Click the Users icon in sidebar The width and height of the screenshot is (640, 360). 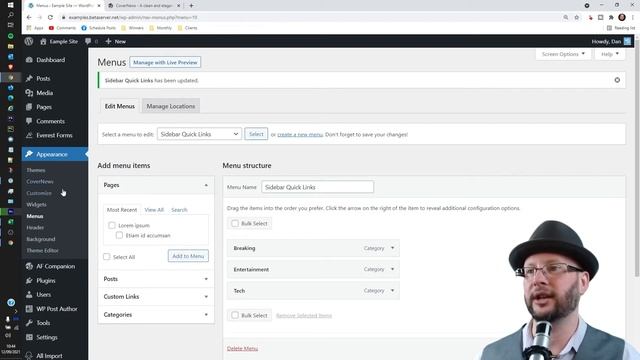click(29, 294)
